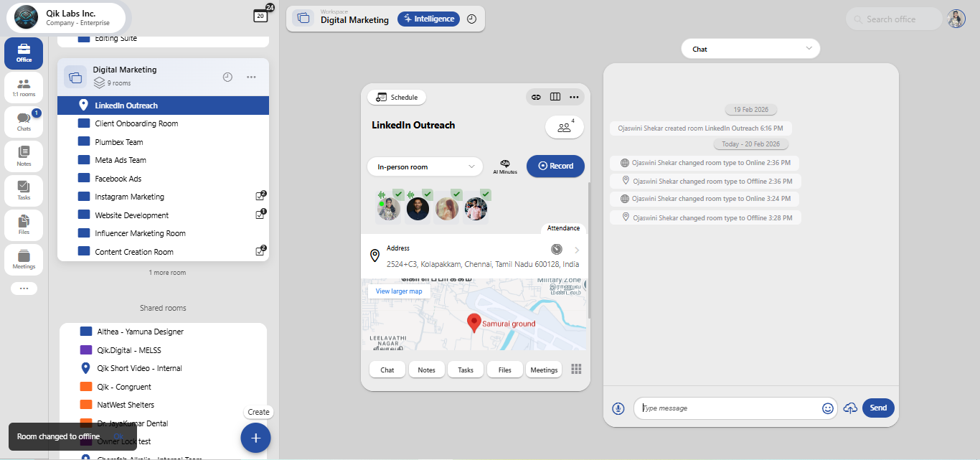Open shared room NatWest Shelters
This screenshot has width=980, height=460.
coord(163,405)
